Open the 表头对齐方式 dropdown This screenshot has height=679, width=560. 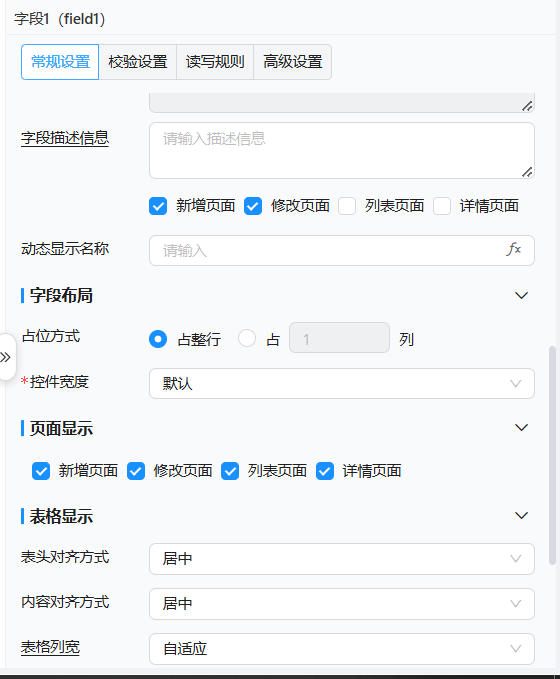coord(342,559)
